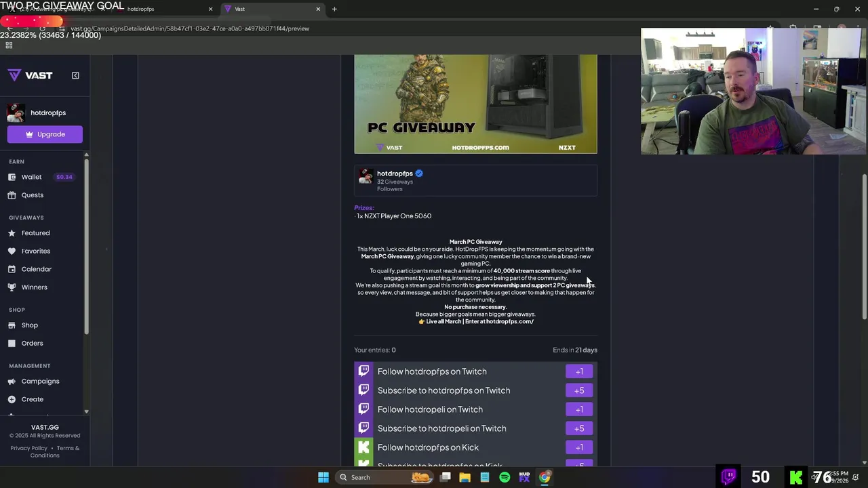The image size is (868, 488).
Task: Open the Privacy Policy link
Action: point(28,448)
